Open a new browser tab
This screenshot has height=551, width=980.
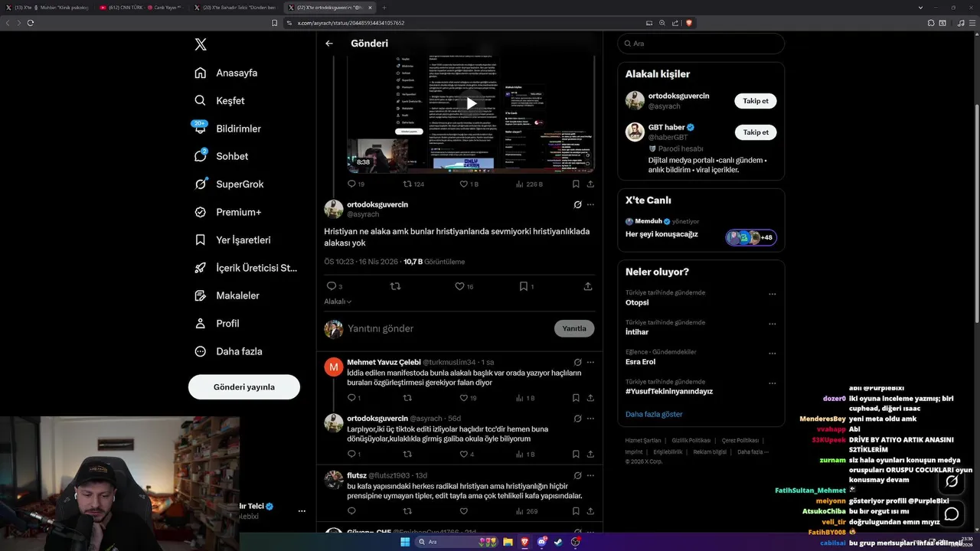click(384, 7)
